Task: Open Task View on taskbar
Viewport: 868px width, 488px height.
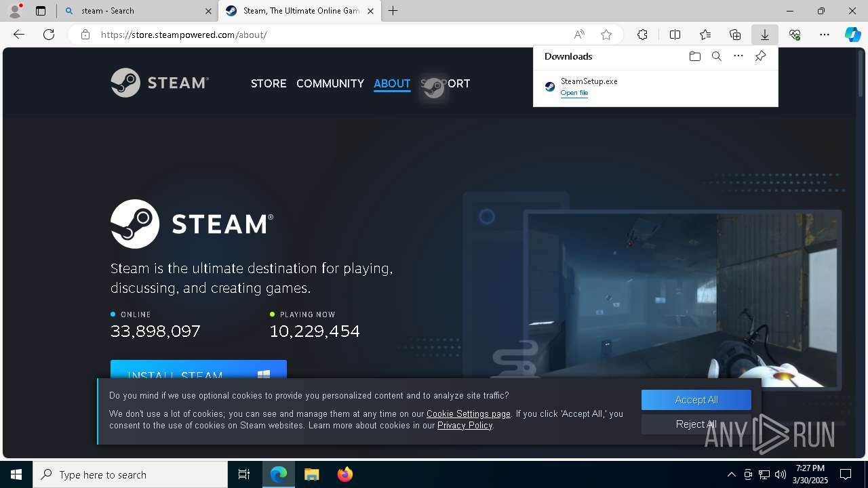Action: 244,474
